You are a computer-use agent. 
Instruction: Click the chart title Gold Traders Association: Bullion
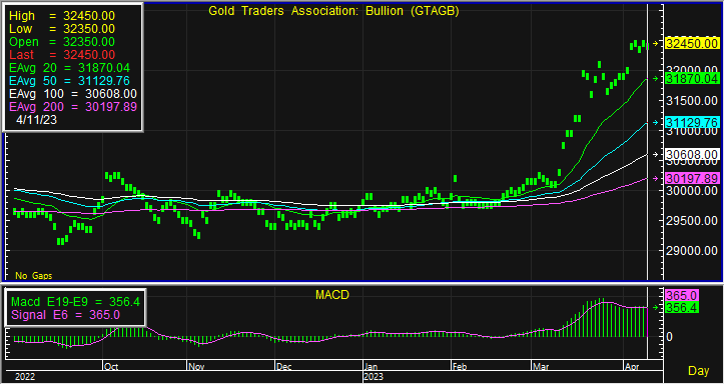[x=333, y=12]
